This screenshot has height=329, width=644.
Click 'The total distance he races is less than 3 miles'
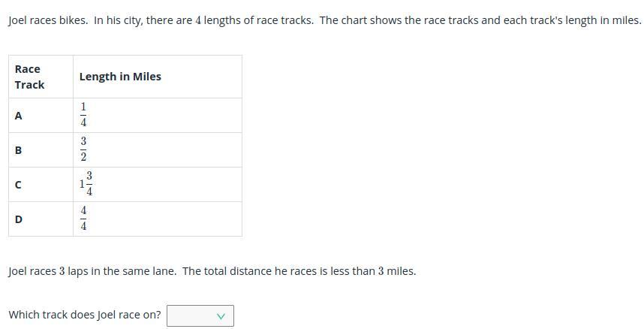tap(299, 271)
